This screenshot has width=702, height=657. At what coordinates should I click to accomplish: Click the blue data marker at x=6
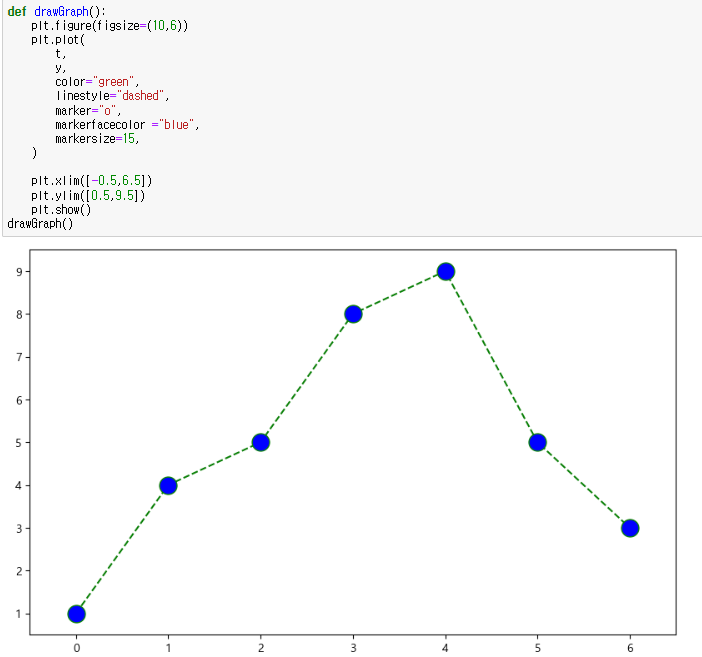point(630,528)
